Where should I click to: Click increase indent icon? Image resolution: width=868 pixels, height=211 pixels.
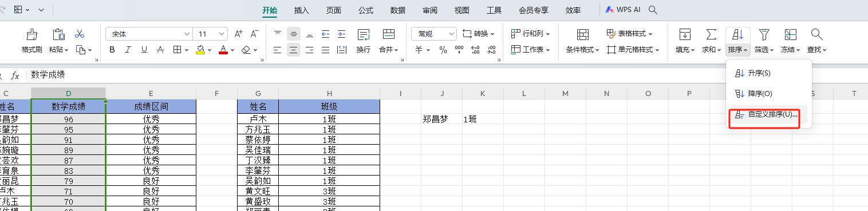click(341, 34)
